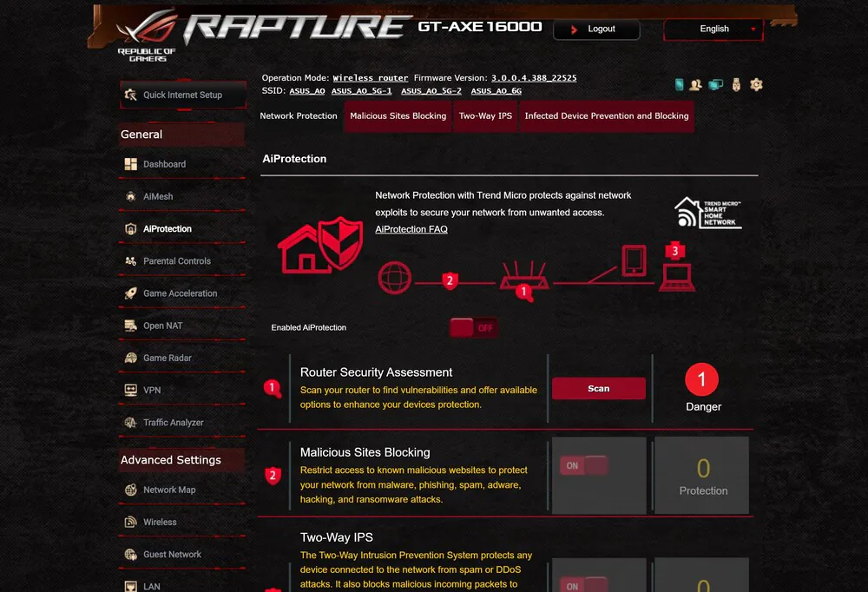Image resolution: width=868 pixels, height=592 pixels.
Task: Open firmware version 3.0.0.4.388_22525 link
Action: [x=534, y=78]
